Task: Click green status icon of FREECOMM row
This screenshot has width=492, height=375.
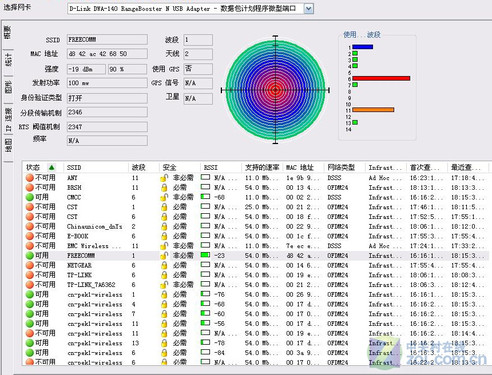Action: pos(30,256)
